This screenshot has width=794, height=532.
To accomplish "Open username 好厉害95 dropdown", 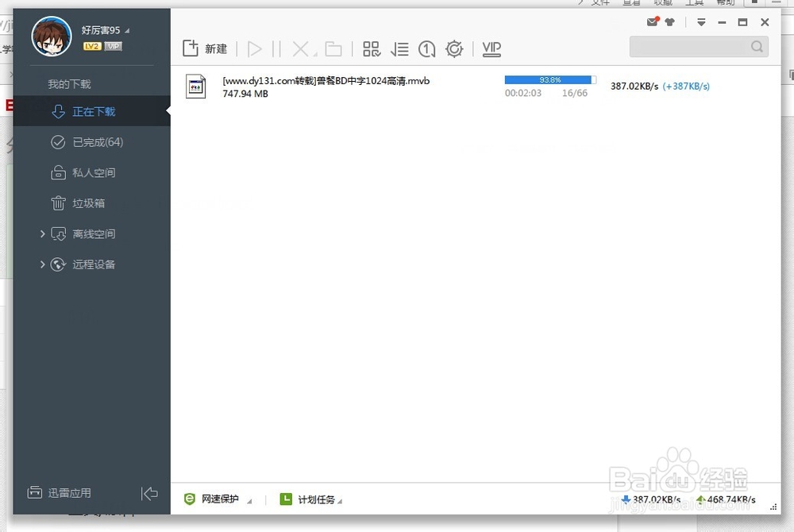I will point(127,31).
